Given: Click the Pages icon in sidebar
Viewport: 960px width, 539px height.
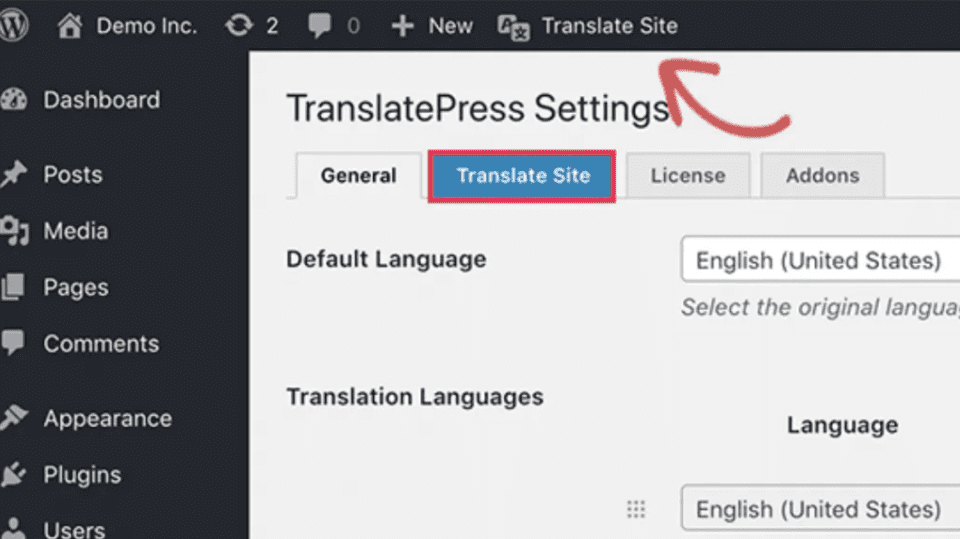Looking at the screenshot, I should point(13,287).
